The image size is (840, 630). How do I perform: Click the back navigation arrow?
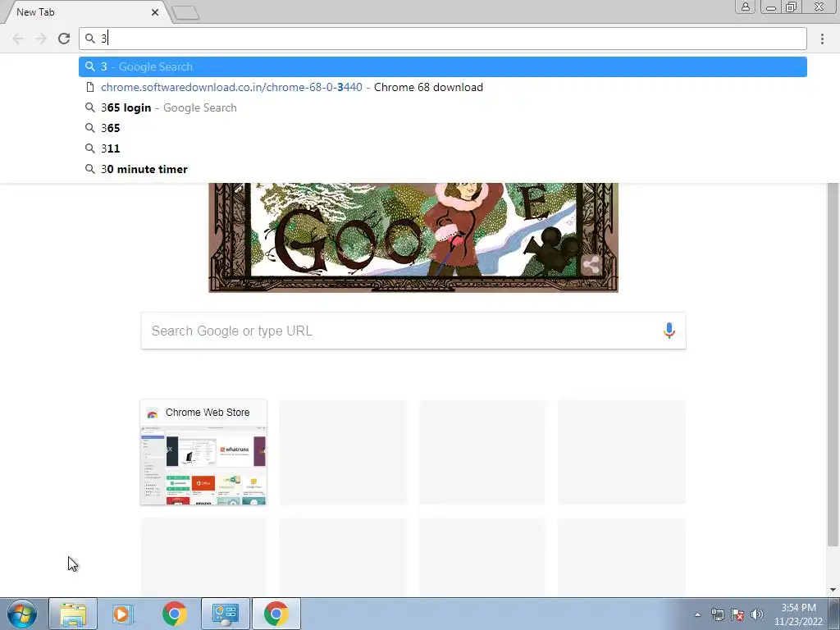[18, 39]
